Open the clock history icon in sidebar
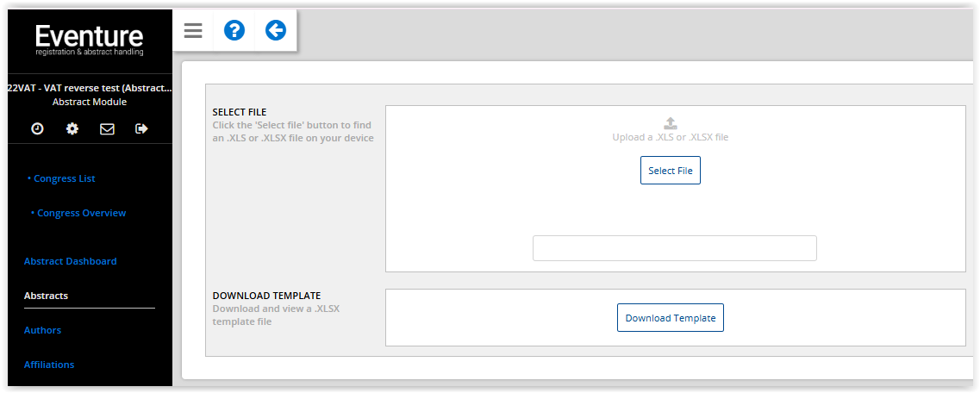 click(x=38, y=128)
